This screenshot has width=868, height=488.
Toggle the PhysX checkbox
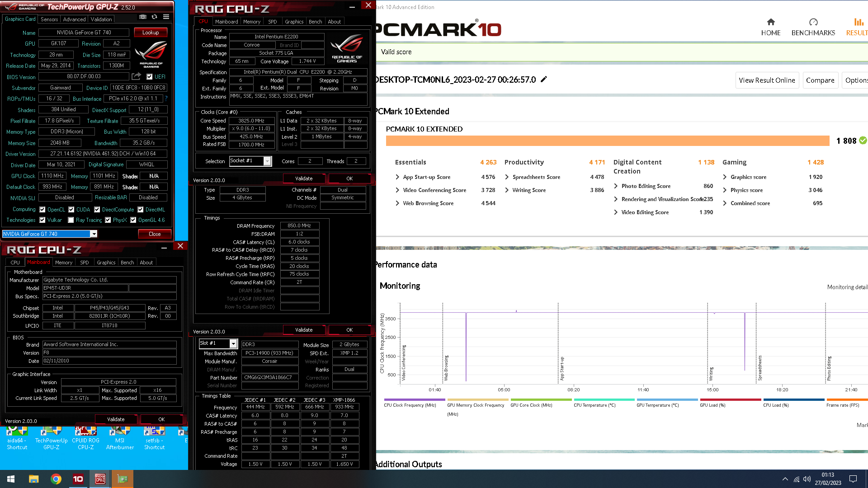[108, 220]
